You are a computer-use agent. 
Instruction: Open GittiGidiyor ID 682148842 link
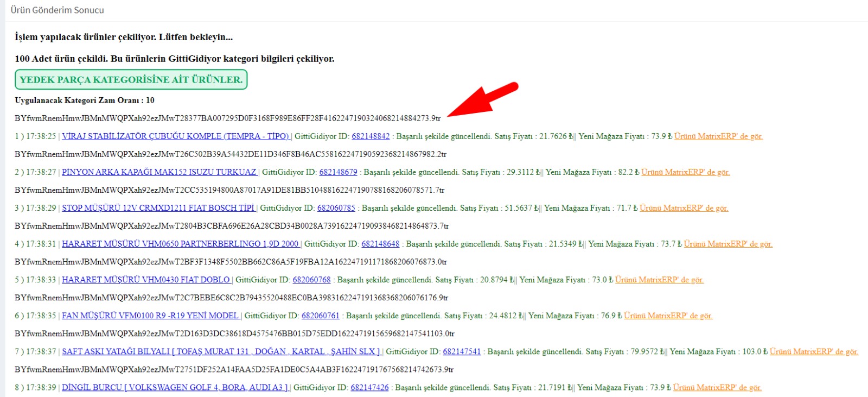(x=371, y=136)
